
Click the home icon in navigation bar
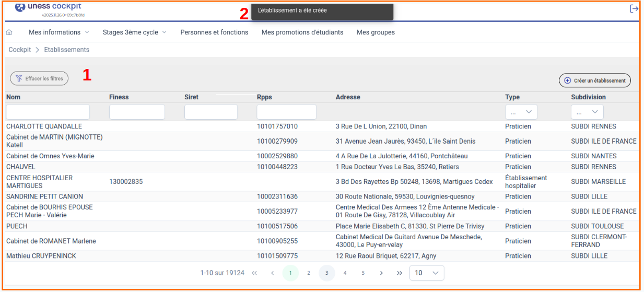click(x=9, y=32)
